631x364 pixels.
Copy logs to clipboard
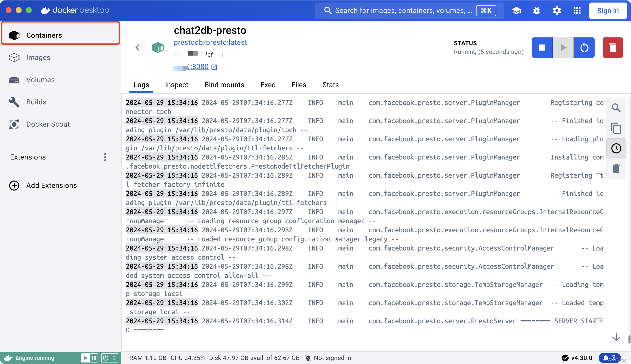616,128
